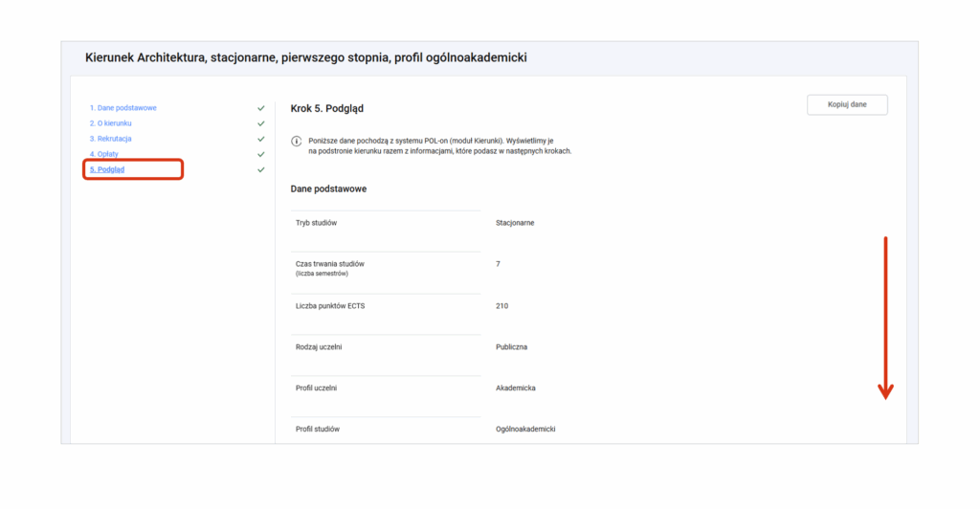980x509 pixels.
Task: Click the checkmark next to O kierunku step
Action: pos(261,123)
